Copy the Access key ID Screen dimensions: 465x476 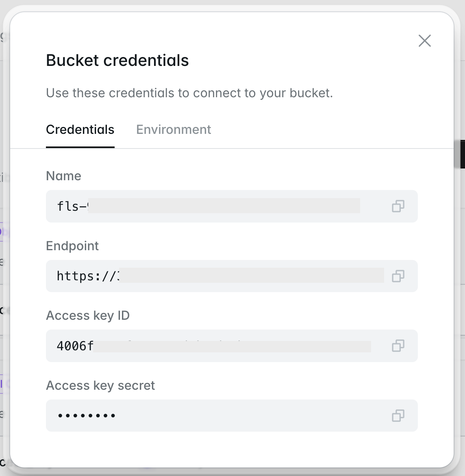coord(398,346)
